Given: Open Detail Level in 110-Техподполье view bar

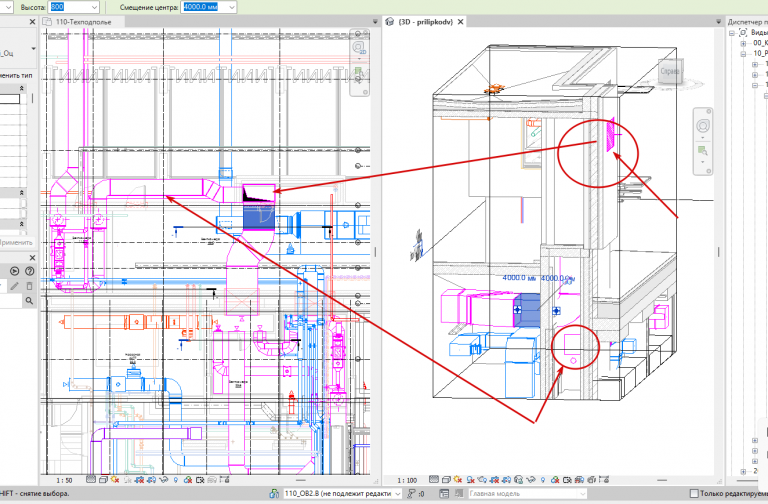Looking at the screenshot, I should [x=91, y=480].
